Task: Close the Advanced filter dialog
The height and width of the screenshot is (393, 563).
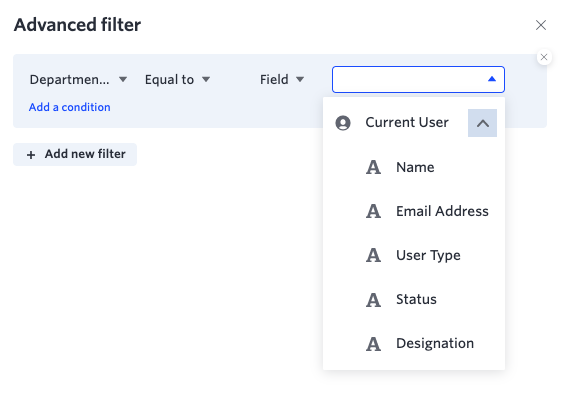Action: 541,25
